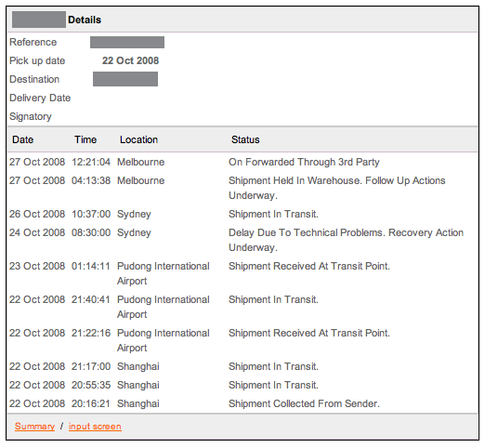The width and height of the screenshot is (485, 448).
Task: Select status On Forwarded Through 3rd Party
Action: [304, 162]
